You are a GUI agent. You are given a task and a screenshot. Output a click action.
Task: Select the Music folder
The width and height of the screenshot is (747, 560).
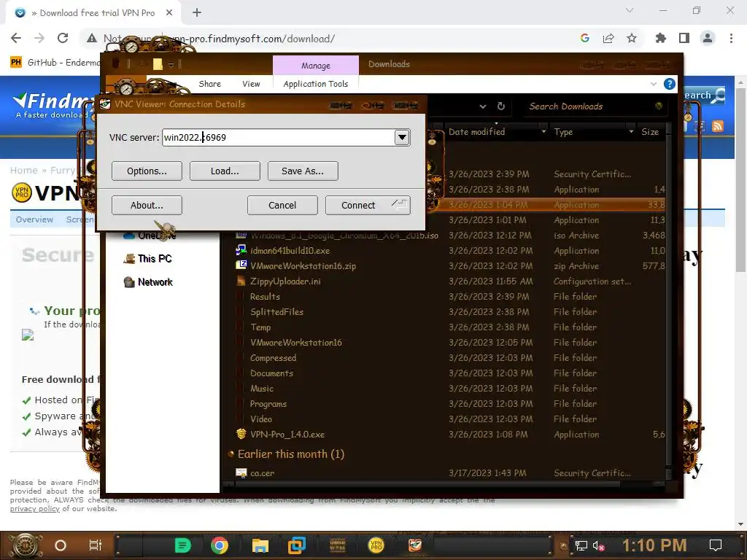(x=262, y=388)
